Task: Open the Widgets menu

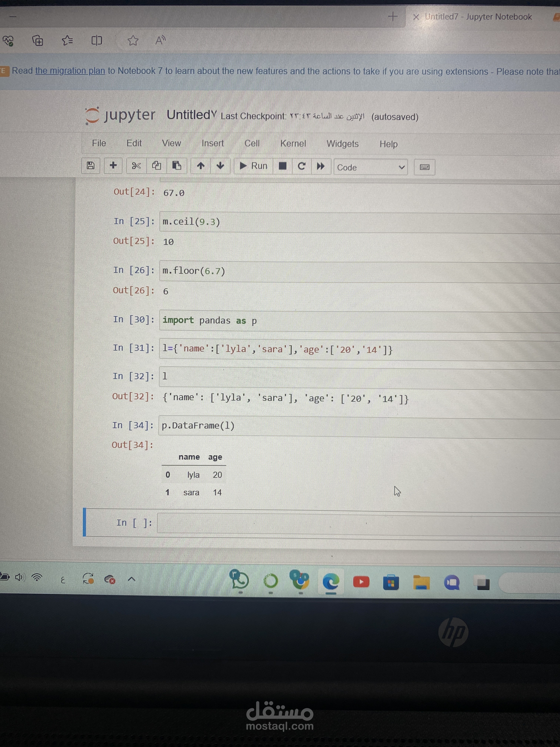Action: pyautogui.click(x=342, y=144)
